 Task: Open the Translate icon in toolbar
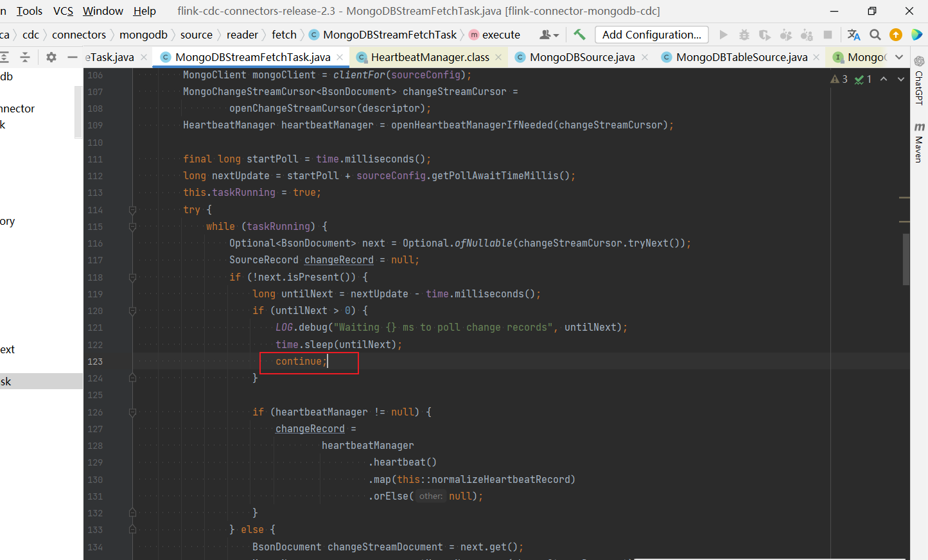[x=854, y=35]
